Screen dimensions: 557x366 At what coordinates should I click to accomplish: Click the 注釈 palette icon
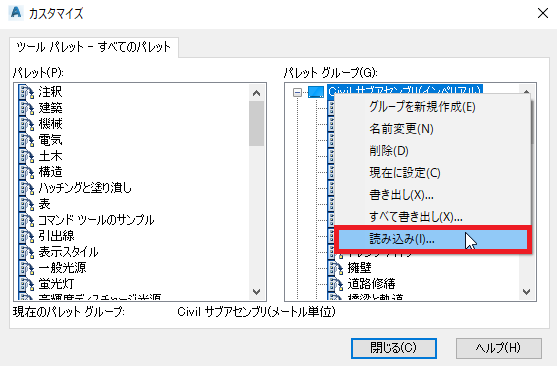(x=26, y=92)
